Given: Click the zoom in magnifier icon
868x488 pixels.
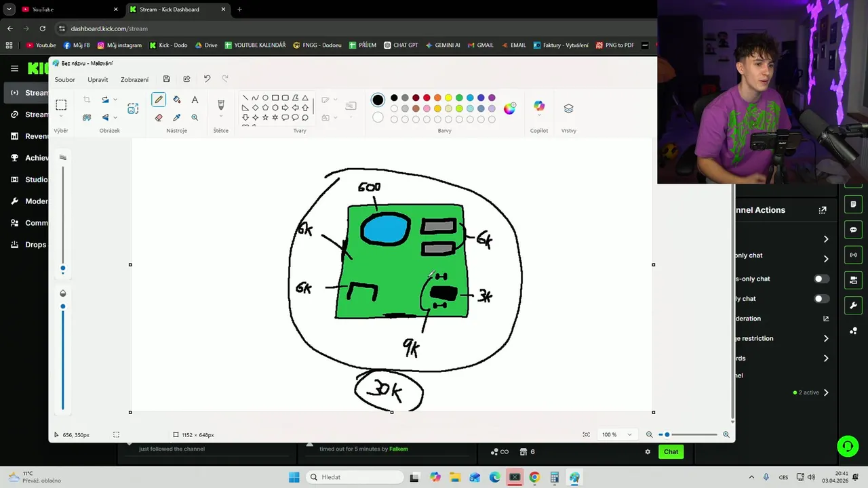Looking at the screenshot, I should (726, 434).
